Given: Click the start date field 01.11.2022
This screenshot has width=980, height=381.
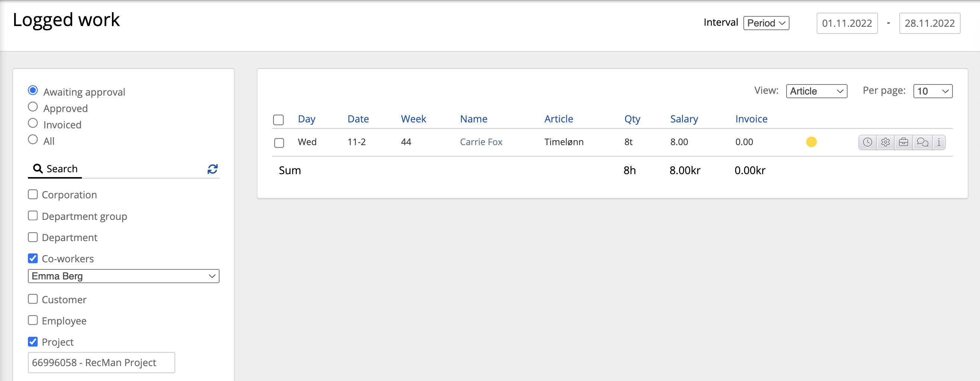Looking at the screenshot, I should (846, 23).
